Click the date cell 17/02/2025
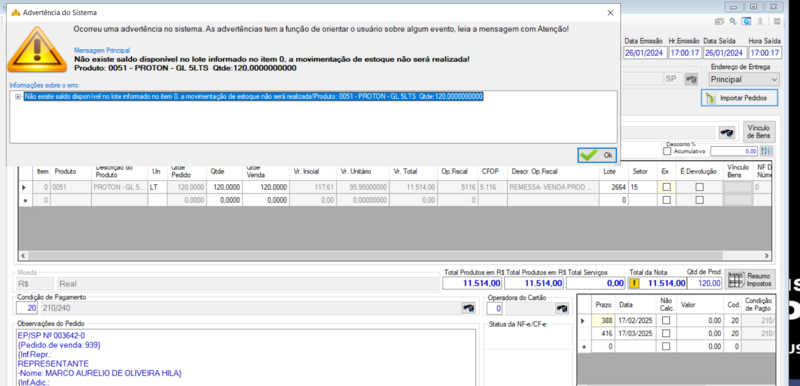Viewport: 800px width, 386px height. coord(635,321)
